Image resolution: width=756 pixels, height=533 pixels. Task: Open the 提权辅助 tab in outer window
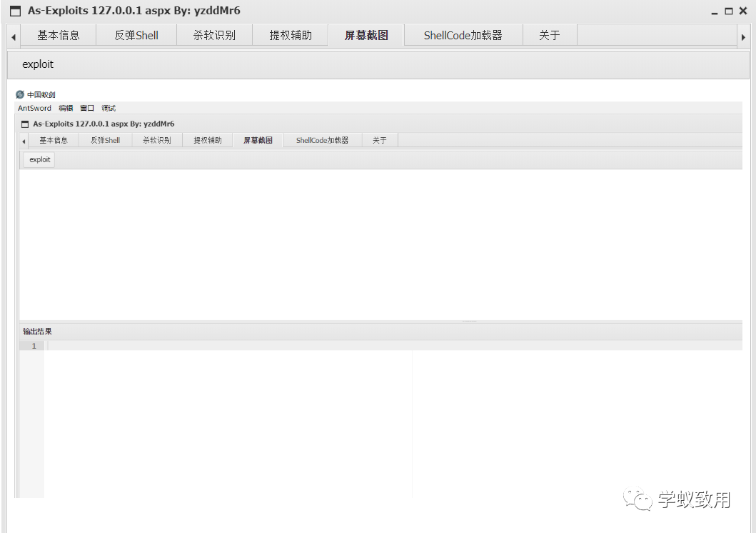(x=291, y=35)
